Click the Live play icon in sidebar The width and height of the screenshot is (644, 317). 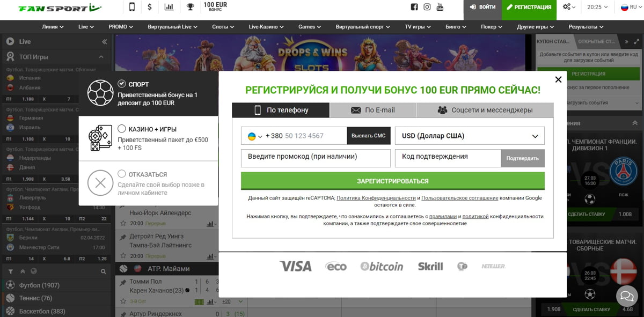click(10, 41)
